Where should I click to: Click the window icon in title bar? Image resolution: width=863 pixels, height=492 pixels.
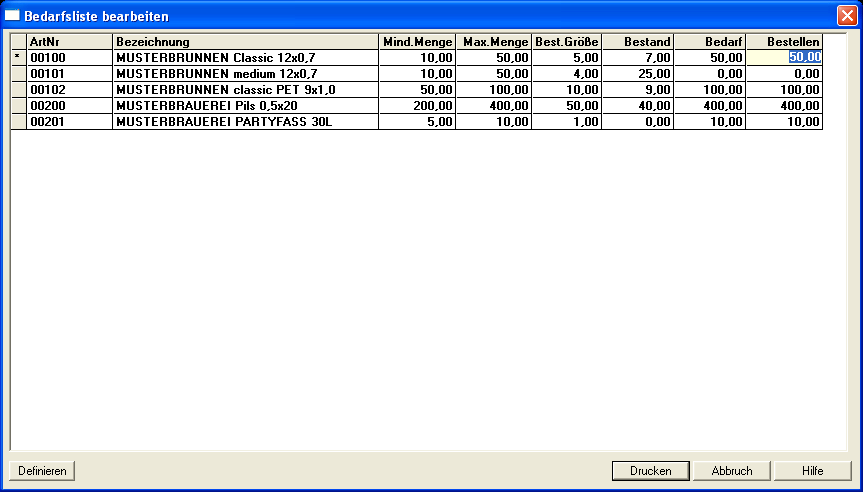[13, 16]
